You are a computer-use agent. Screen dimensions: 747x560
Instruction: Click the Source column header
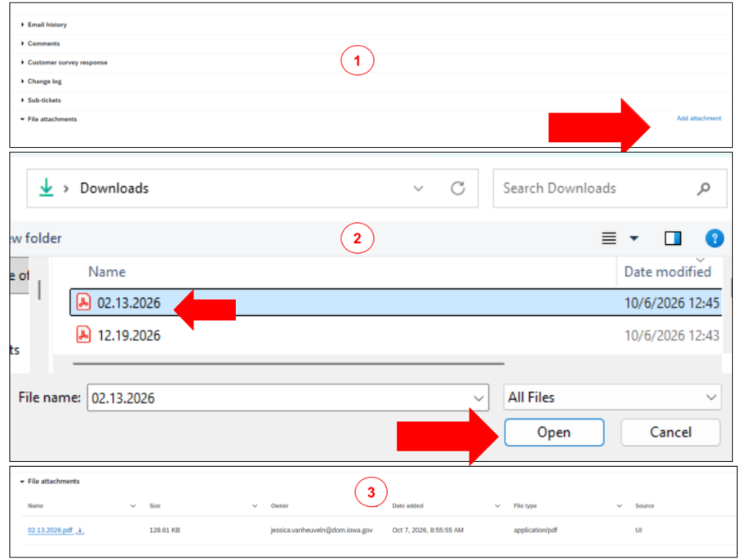coord(645,506)
